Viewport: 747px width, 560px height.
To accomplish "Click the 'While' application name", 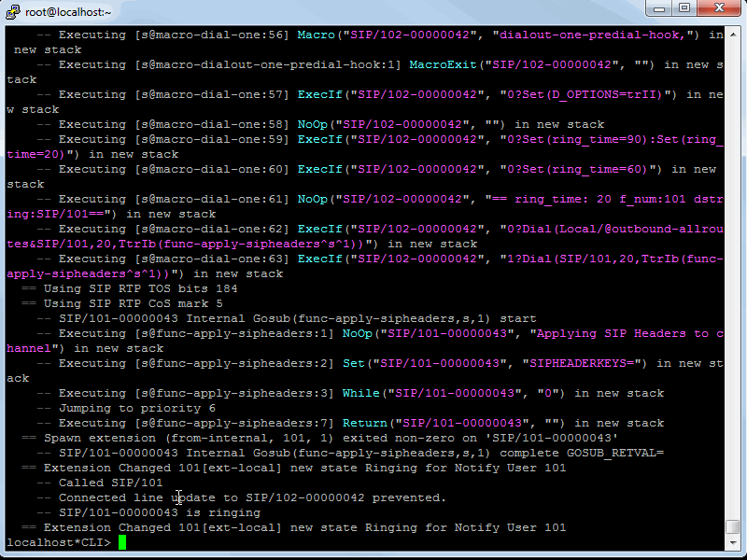I will click(360, 393).
